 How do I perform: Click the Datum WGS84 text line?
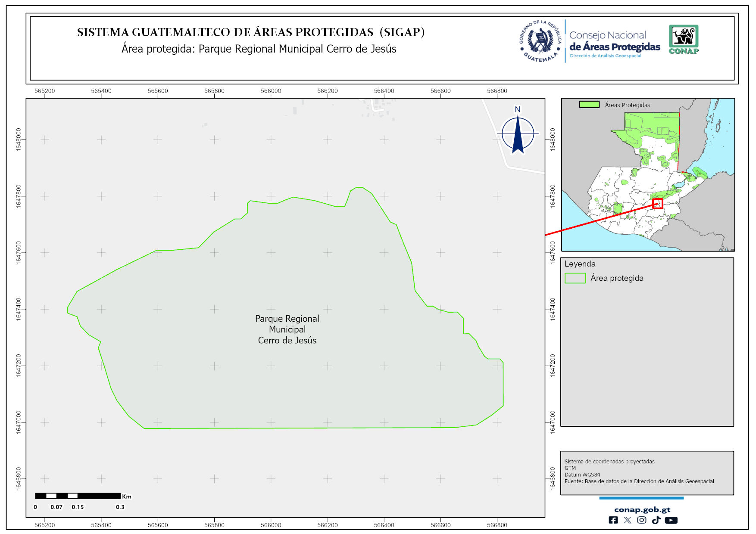582,475
